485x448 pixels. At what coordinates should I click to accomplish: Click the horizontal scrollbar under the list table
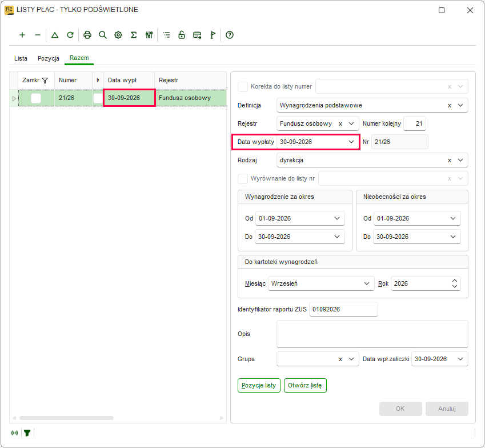66,418
